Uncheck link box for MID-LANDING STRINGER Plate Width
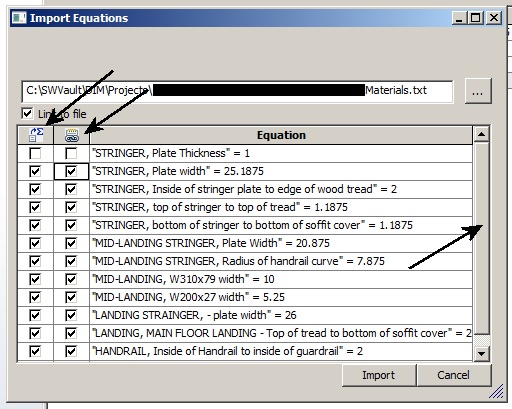512x409 pixels. pyautogui.click(x=71, y=243)
